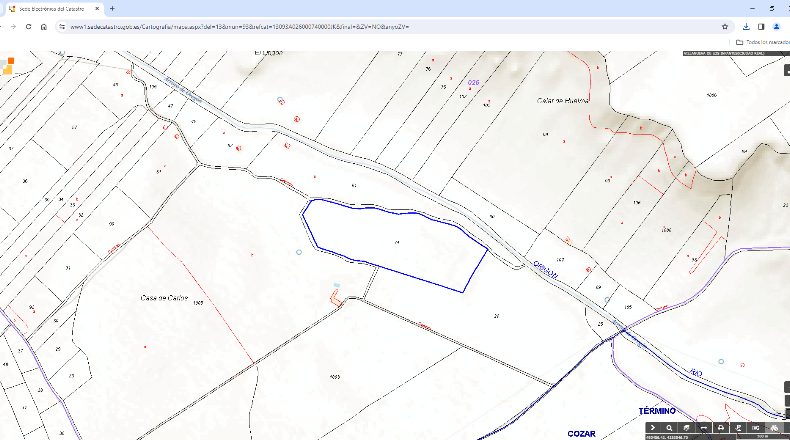Click the 'ORIGÓN' river label

click(x=546, y=270)
